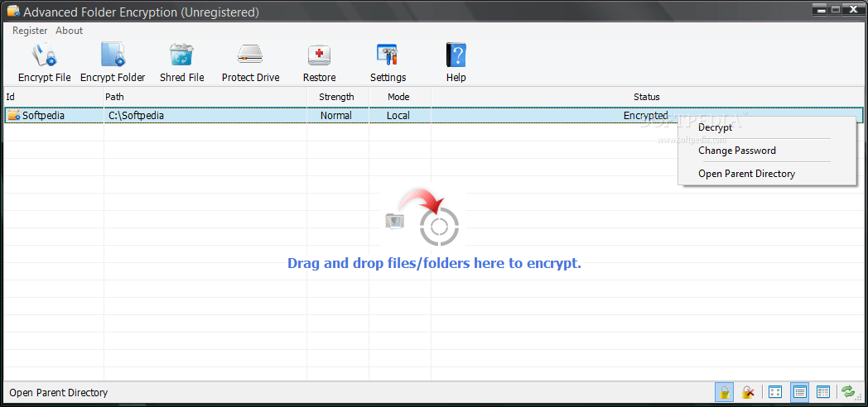Sort by the Strength column header
Viewport: 868px width, 407px height.
338,97
